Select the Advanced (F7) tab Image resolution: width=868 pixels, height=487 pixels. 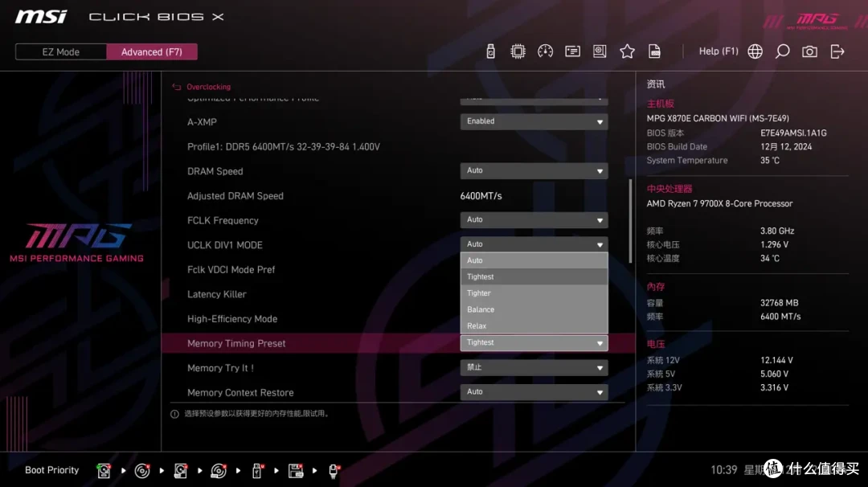tap(152, 52)
